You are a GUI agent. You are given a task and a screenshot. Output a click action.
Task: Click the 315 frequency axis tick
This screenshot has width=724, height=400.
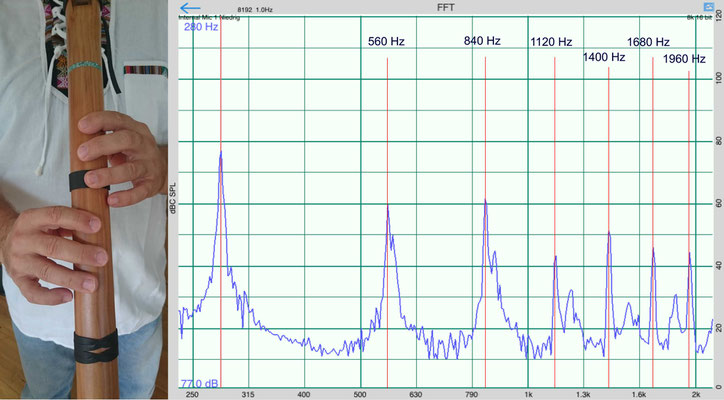pos(248,394)
